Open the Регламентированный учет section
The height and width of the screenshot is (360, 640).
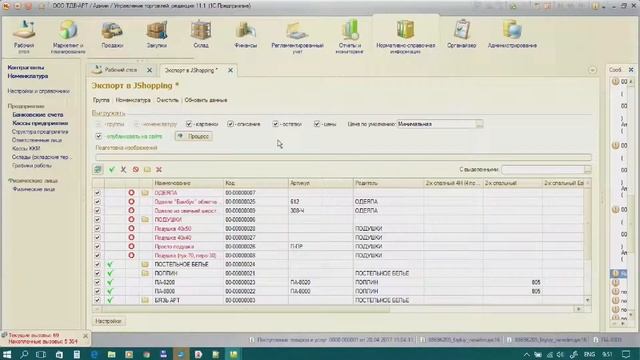[297, 37]
